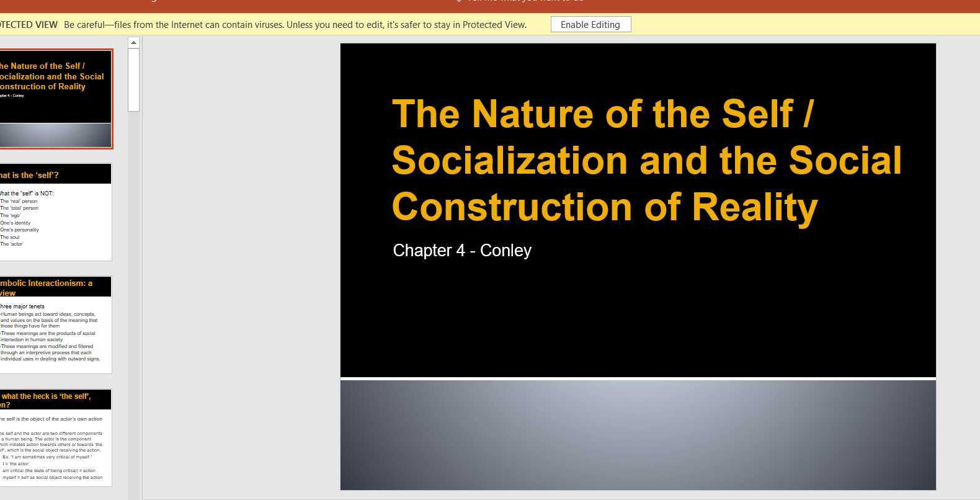
Task: Click the thumbnail pane scrollbar thumb
Action: (133, 80)
